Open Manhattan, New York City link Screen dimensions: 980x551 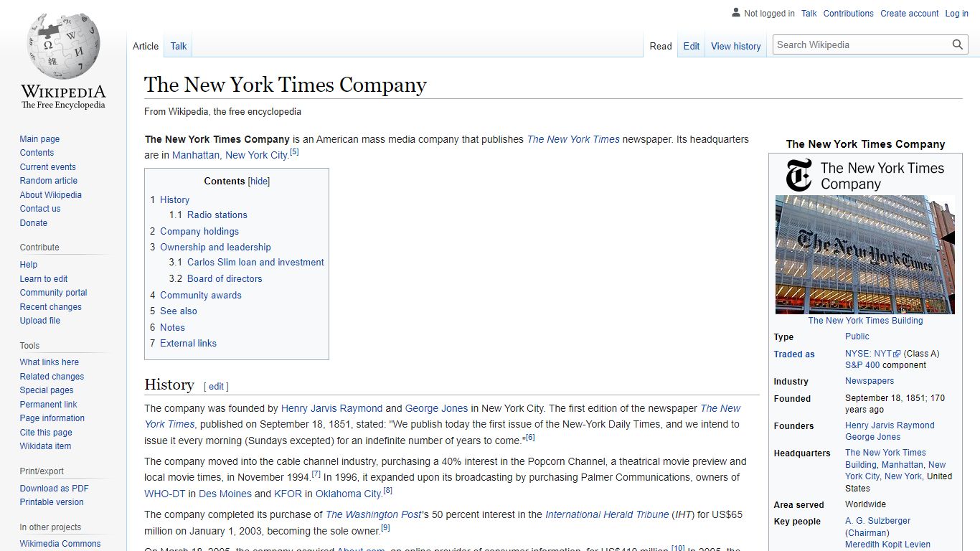tap(230, 155)
